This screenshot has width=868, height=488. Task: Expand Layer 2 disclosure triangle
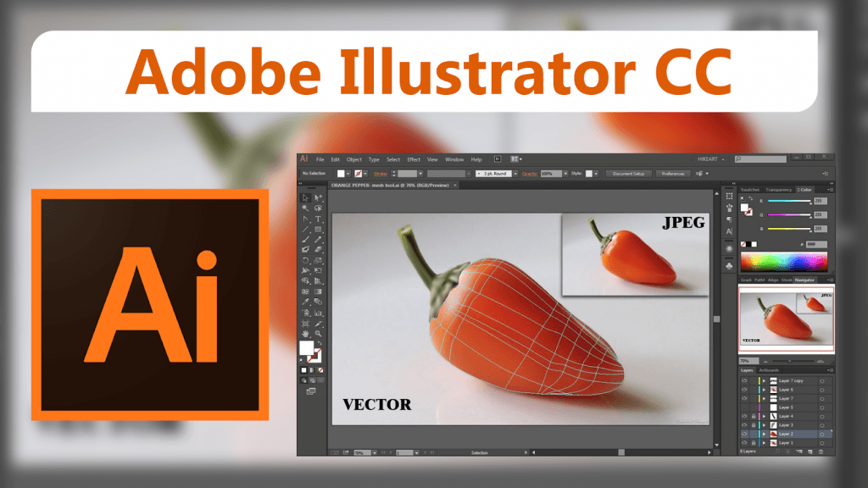click(764, 434)
